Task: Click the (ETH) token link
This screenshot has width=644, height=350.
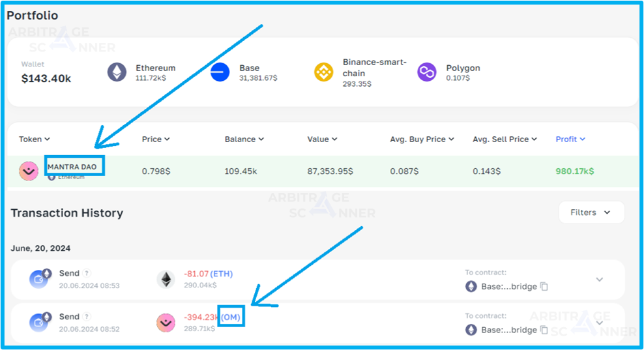Action: point(222,274)
